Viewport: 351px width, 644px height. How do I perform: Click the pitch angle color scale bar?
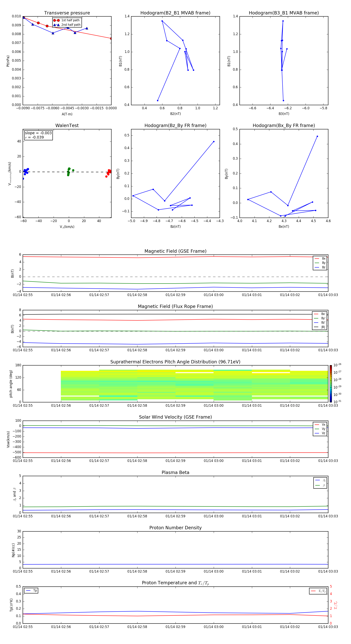coord(331,384)
